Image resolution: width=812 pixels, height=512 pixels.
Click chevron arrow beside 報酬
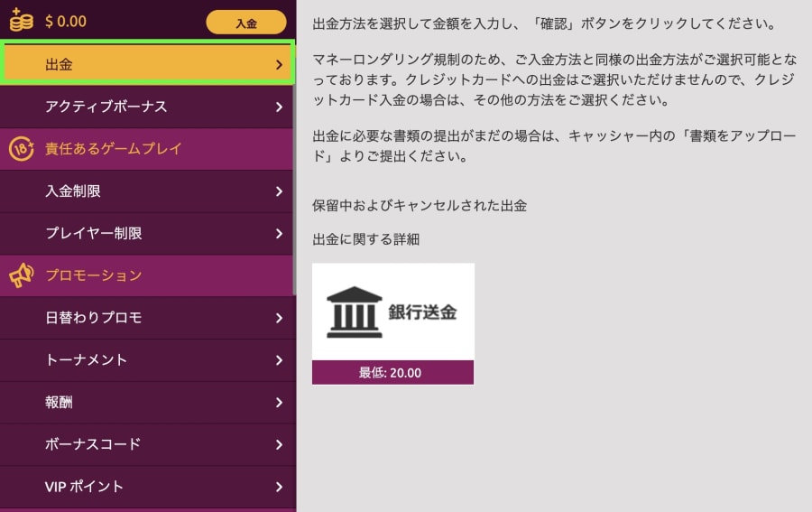279,402
